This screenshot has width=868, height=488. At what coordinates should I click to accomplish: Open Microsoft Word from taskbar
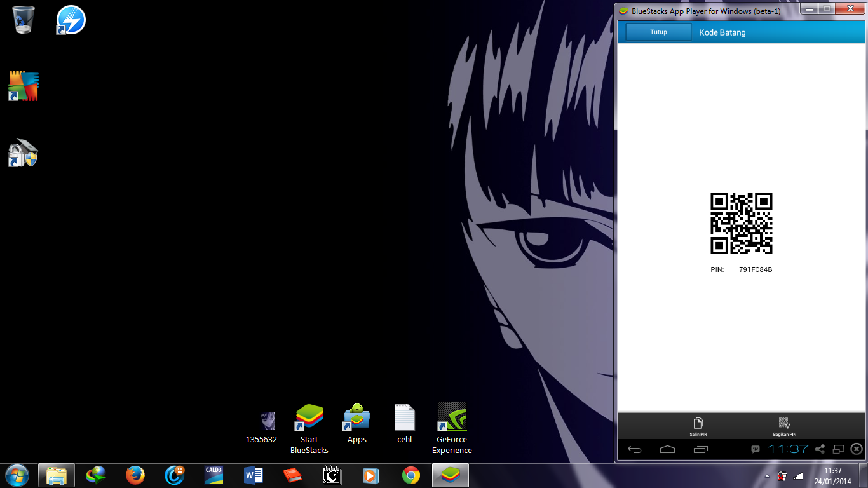pos(254,475)
